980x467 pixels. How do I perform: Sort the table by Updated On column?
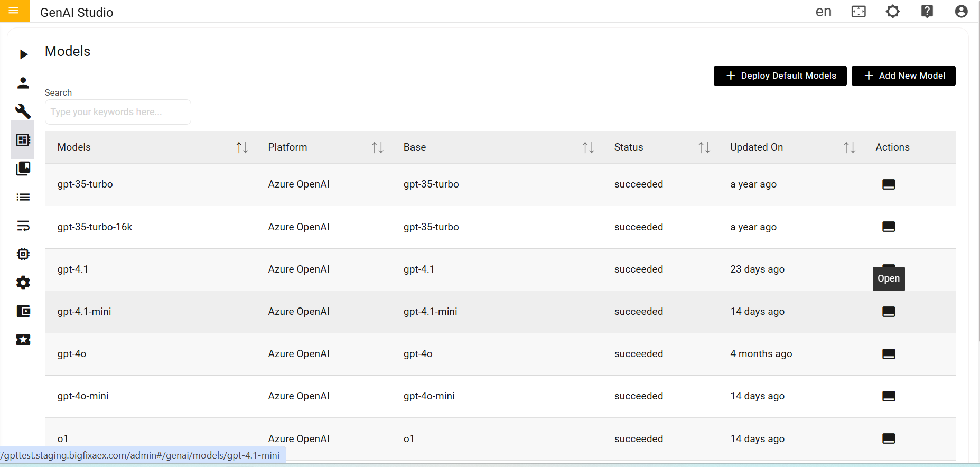click(849, 147)
